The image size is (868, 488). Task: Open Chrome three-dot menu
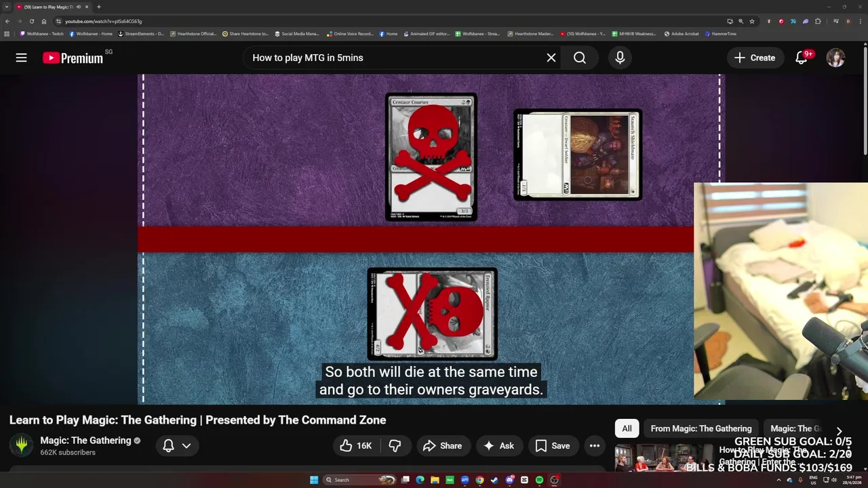pyautogui.click(x=860, y=21)
